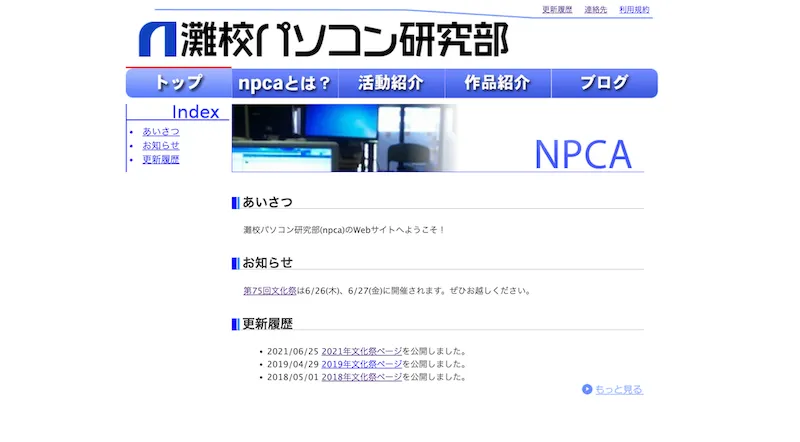Screen dimensions: 800x442
Task: Open the 2021年文化祭ページ link
Action: coord(362,351)
